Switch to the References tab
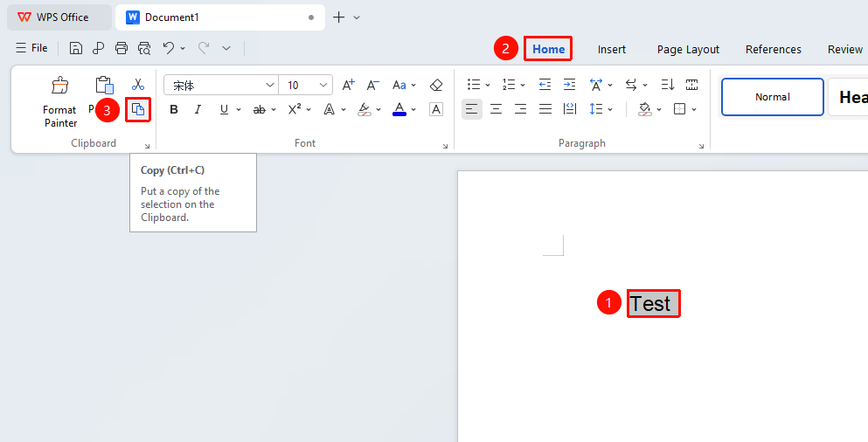The image size is (868, 442). [x=774, y=49]
